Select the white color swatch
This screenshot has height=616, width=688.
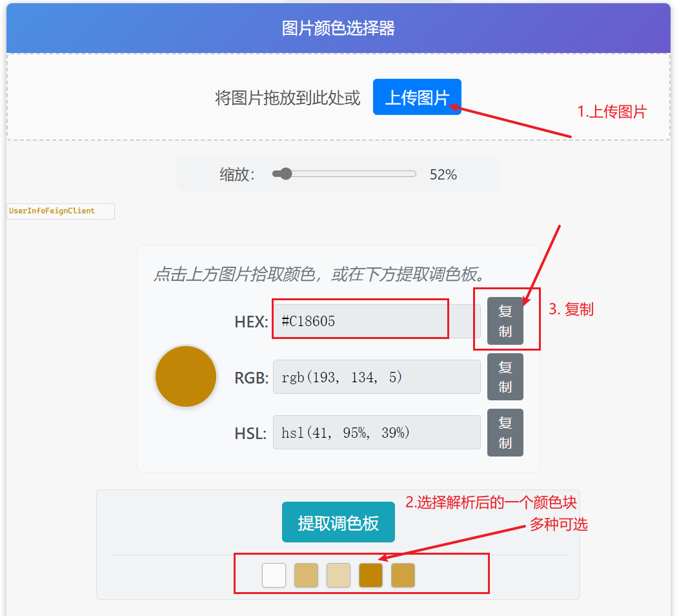pos(273,575)
